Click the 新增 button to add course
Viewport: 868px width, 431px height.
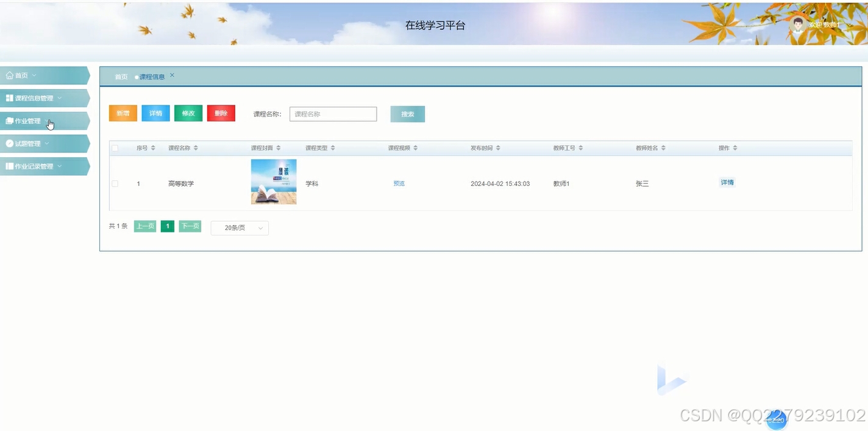tap(123, 113)
